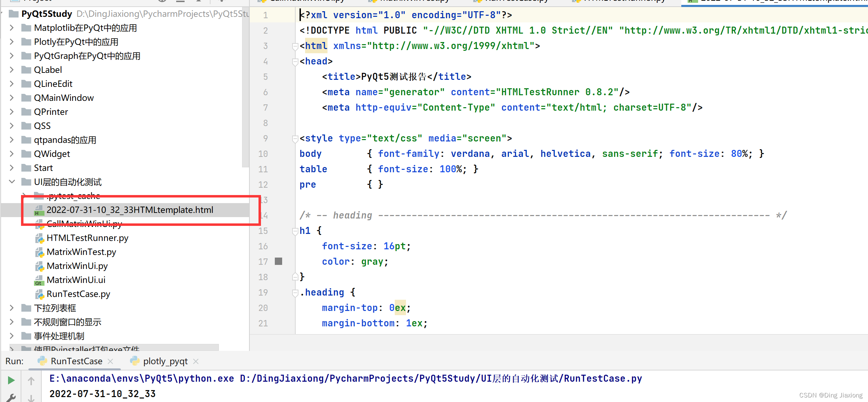Toggle fold marker beside the head tag

[295, 61]
